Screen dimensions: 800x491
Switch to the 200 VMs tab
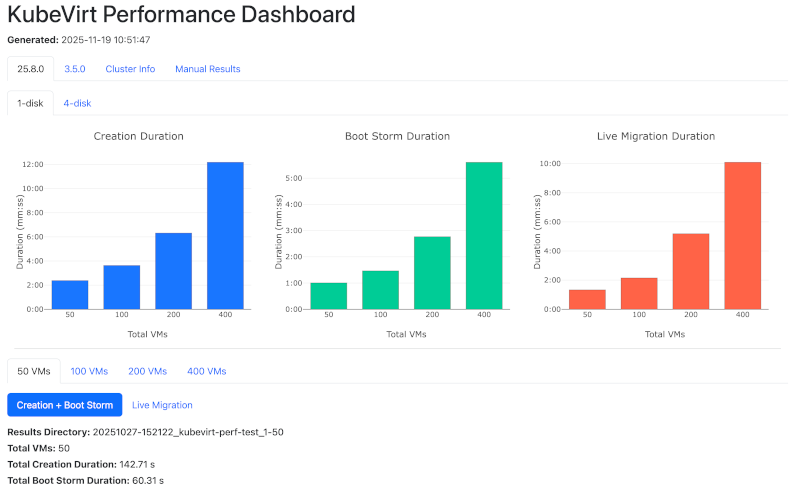pos(148,371)
